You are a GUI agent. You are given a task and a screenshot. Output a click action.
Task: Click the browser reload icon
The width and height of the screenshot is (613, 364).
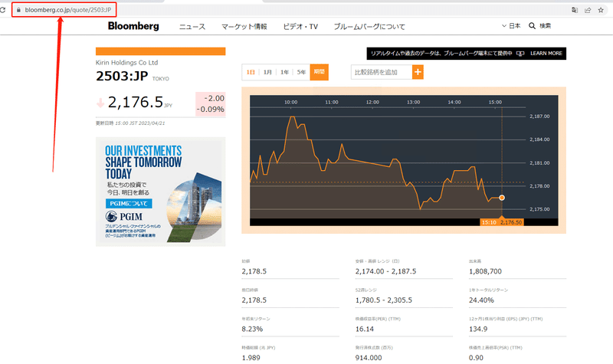point(3,10)
